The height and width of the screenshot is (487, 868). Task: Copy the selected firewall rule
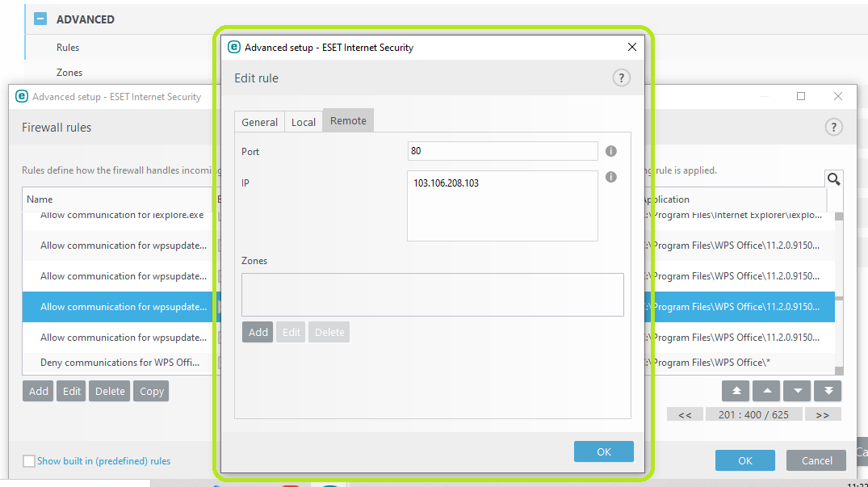pos(151,391)
